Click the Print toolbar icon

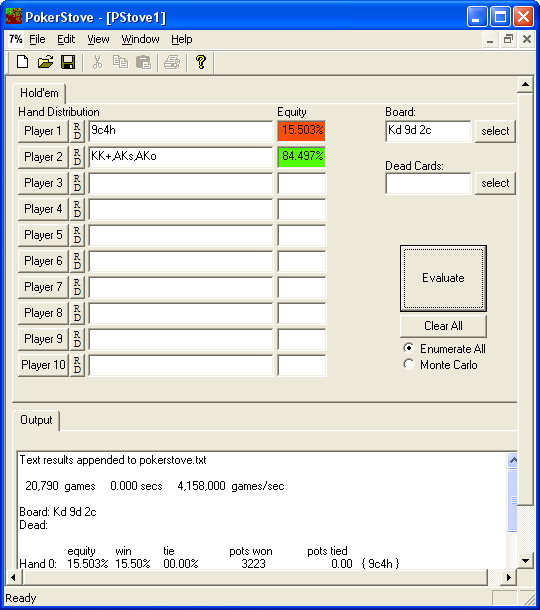(x=172, y=62)
